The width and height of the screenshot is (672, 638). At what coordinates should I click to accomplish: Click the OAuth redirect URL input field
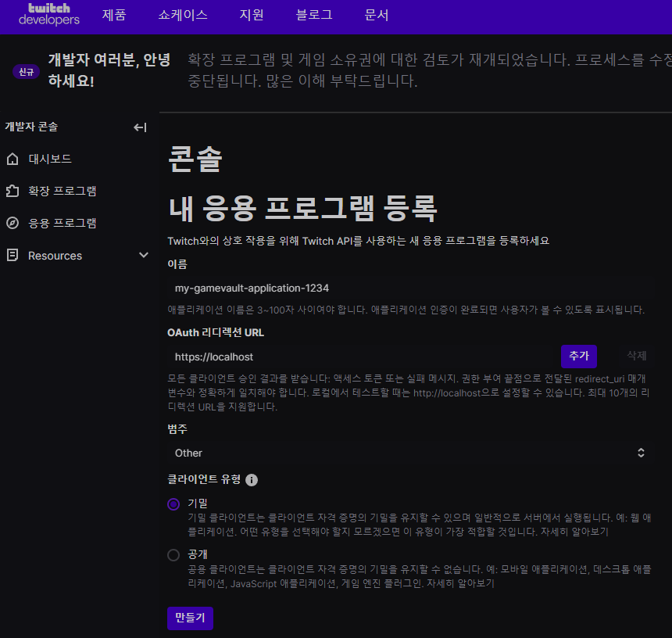tap(361, 357)
